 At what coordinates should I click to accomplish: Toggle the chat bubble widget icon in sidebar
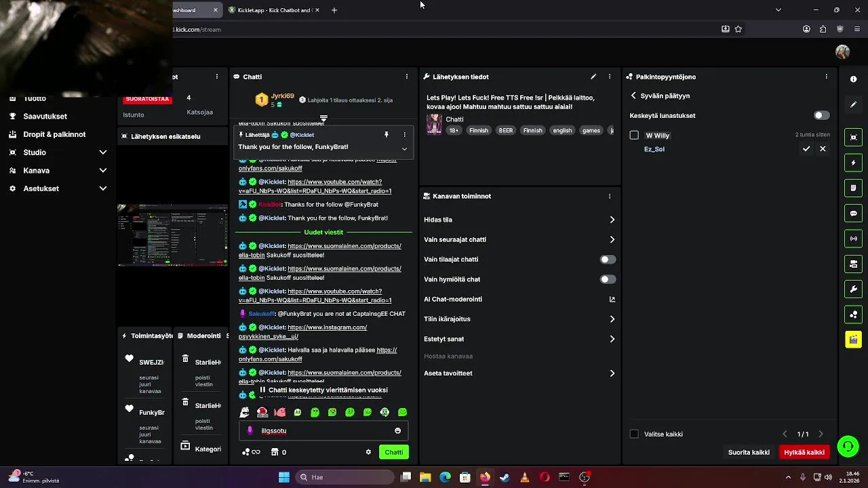(853, 213)
